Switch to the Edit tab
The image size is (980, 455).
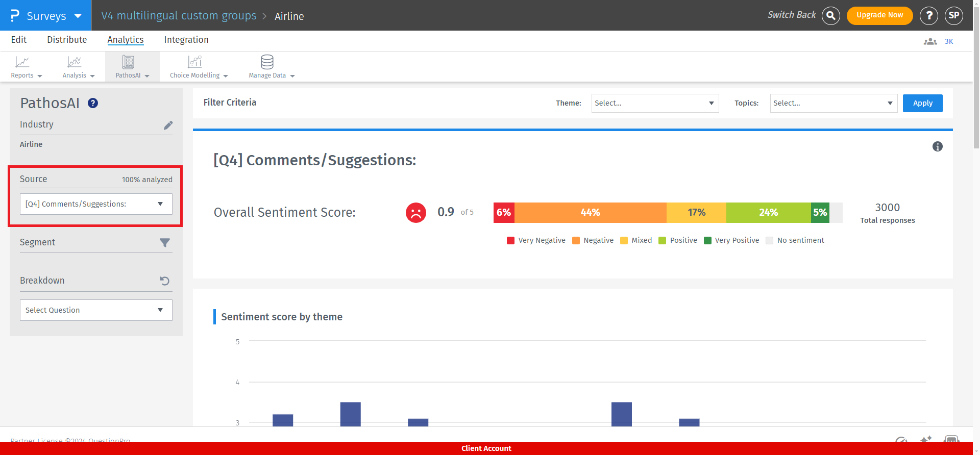click(19, 40)
